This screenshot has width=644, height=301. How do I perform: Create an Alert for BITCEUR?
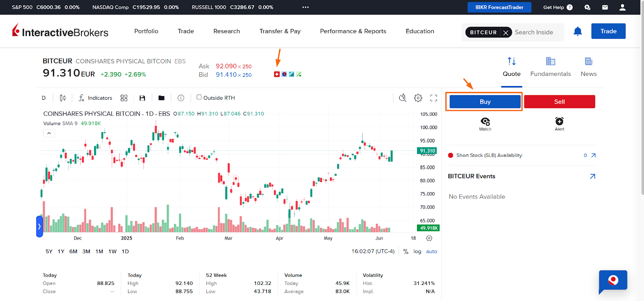pyautogui.click(x=559, y=124)
